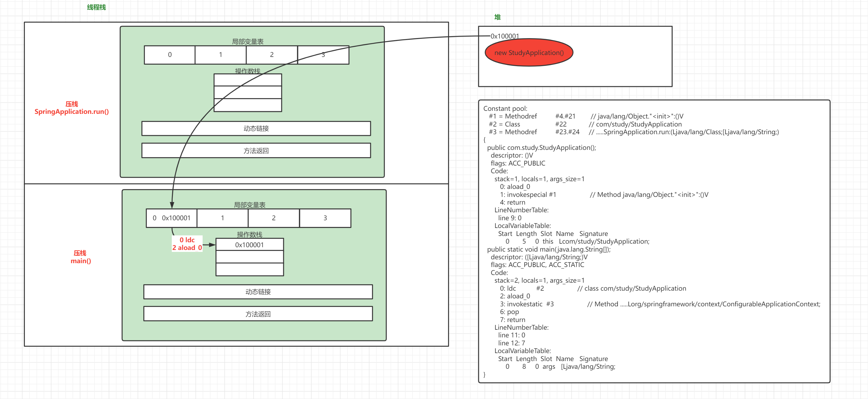Select the 0x100001 address label in heap
Viewport: 868px width, 399px height.
point(504,36)
